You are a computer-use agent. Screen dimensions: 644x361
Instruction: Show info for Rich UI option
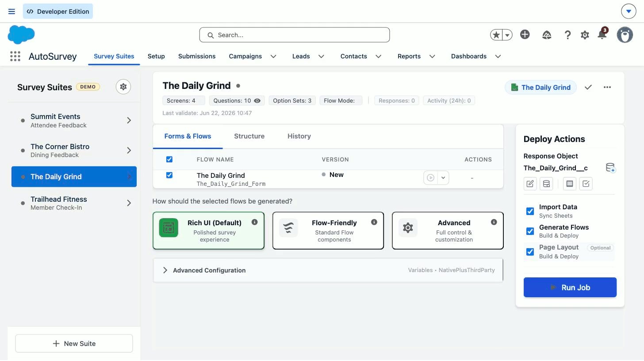coord(254,222)
